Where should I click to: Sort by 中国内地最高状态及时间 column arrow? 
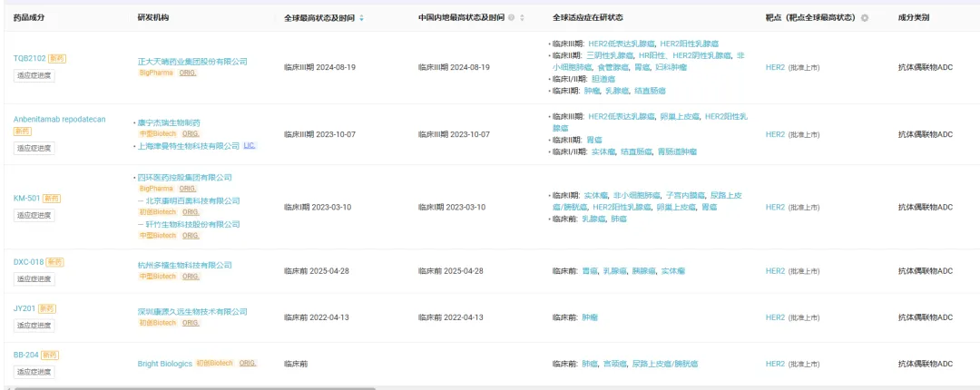pyautogui.click(x=521, y=18)
